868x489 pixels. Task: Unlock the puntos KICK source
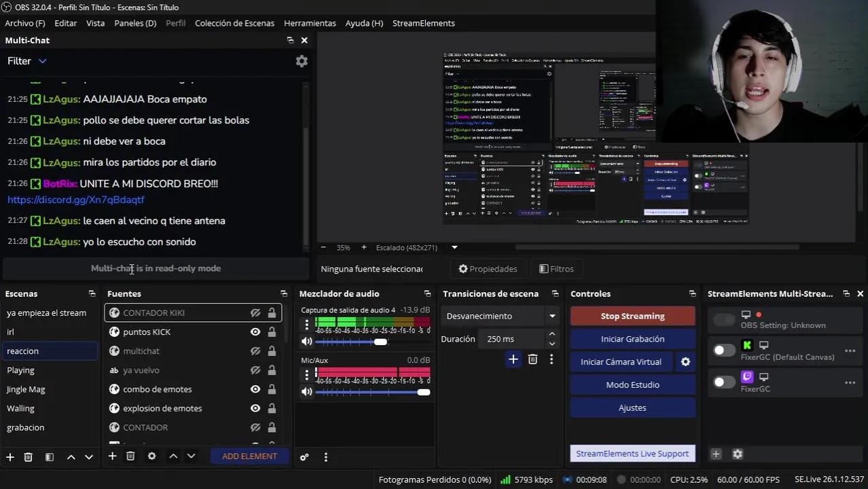point(272,332)
